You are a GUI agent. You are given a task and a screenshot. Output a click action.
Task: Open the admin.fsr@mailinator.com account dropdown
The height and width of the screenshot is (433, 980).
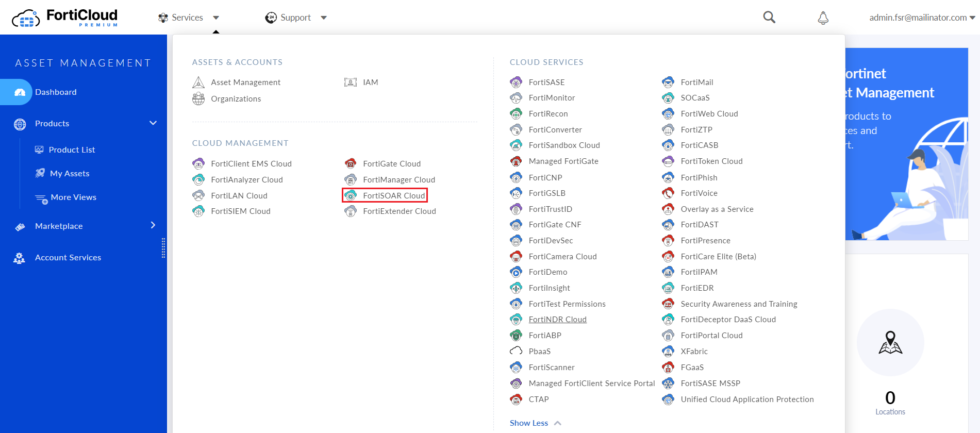[922, 18]
